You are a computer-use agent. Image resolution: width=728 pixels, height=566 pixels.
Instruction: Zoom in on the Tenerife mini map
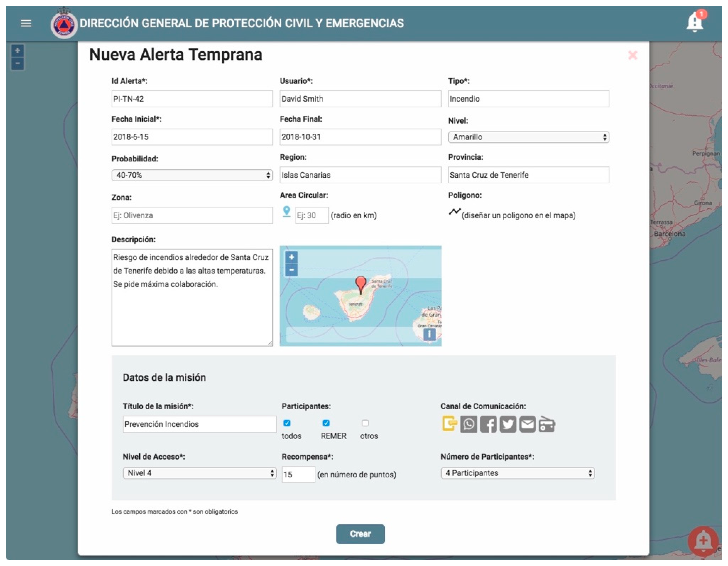click(x=291, y=257)
